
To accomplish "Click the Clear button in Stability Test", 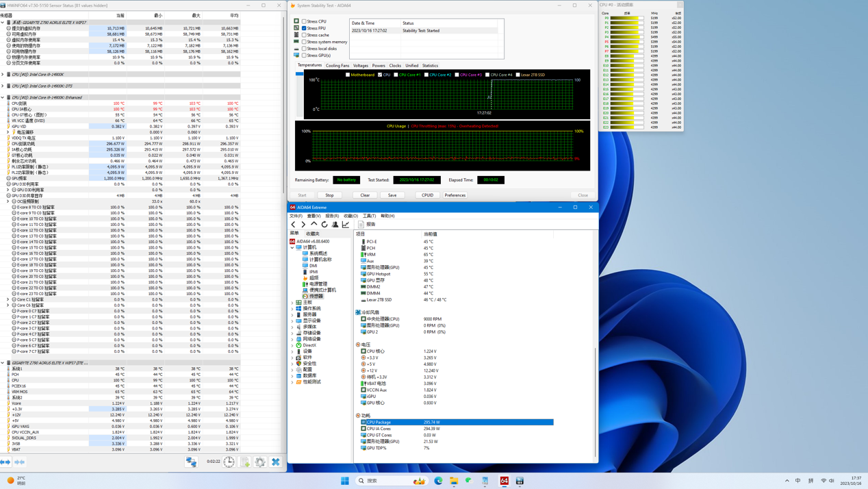I will point(365,195).
